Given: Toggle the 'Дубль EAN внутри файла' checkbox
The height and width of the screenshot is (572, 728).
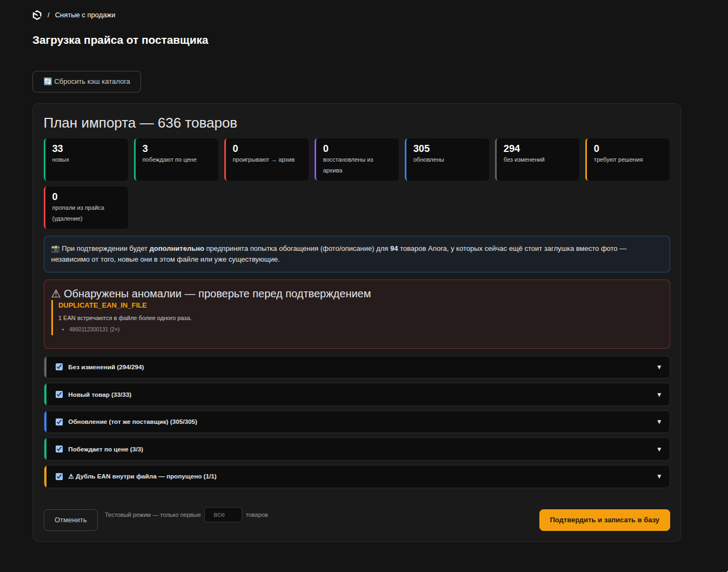Looking at the screenshot, I should [59, 476].
